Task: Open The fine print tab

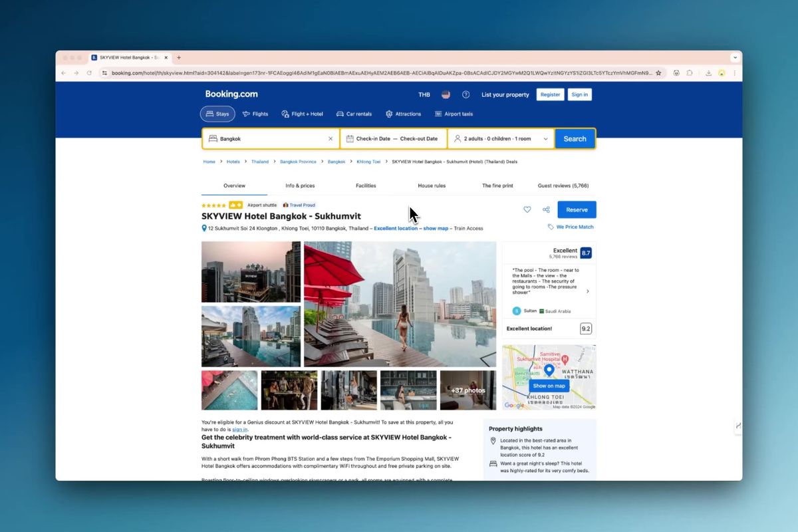Action: point(497,186)
